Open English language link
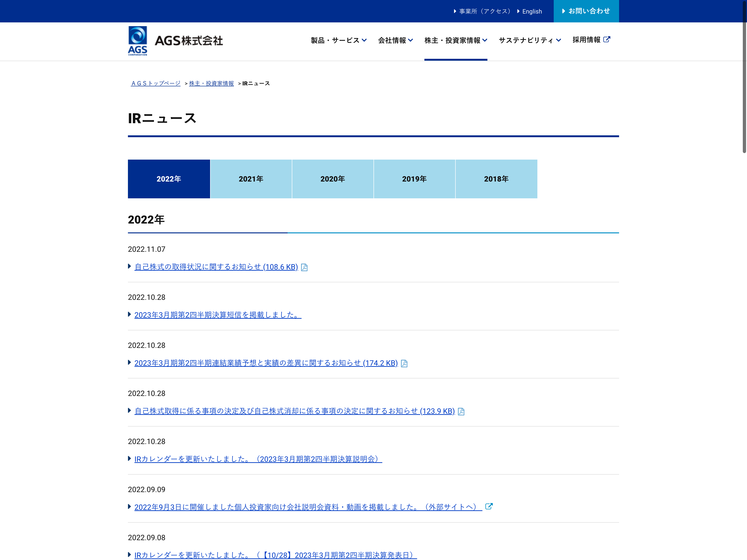Screen dimensions: 747x560 coord(532,11)
